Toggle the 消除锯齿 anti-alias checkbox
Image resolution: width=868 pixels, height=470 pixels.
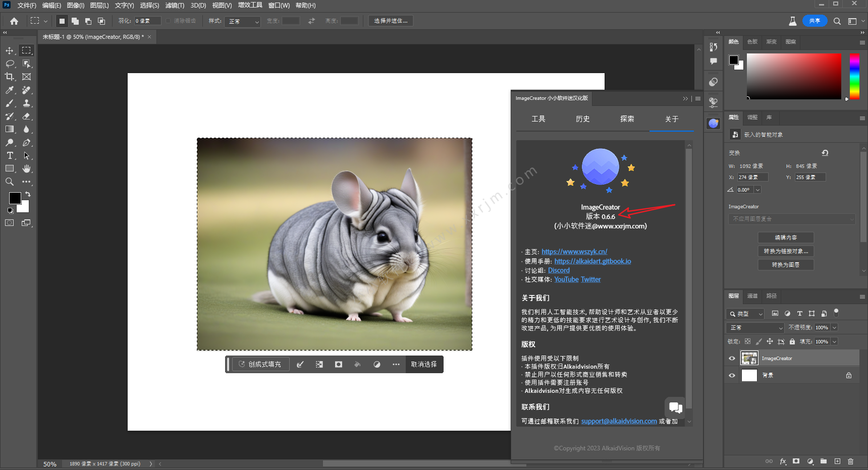point(169,21)
